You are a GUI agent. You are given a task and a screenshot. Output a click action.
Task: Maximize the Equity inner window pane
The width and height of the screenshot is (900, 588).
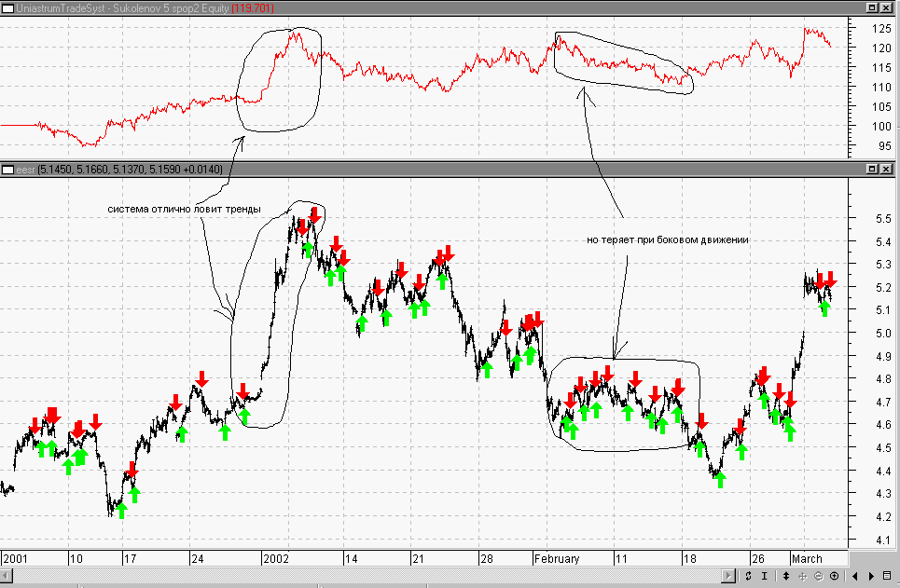[x=872, y=8]
